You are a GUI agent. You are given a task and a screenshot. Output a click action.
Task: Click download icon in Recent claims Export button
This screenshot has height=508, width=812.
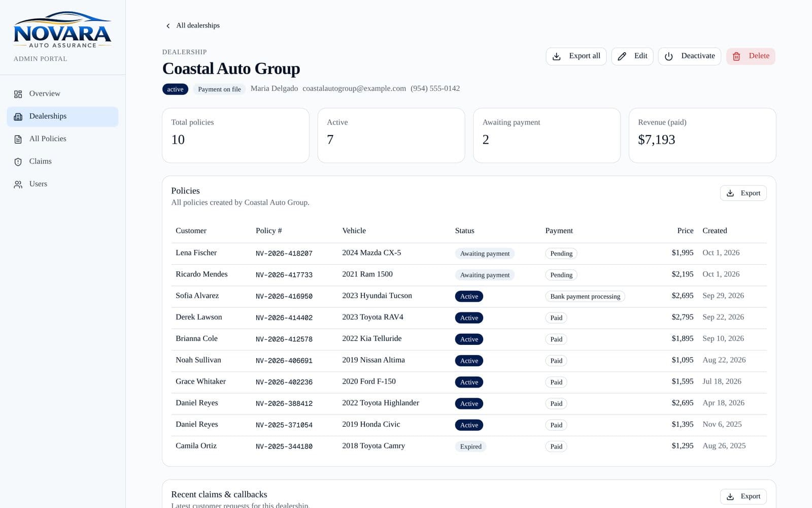730,496
